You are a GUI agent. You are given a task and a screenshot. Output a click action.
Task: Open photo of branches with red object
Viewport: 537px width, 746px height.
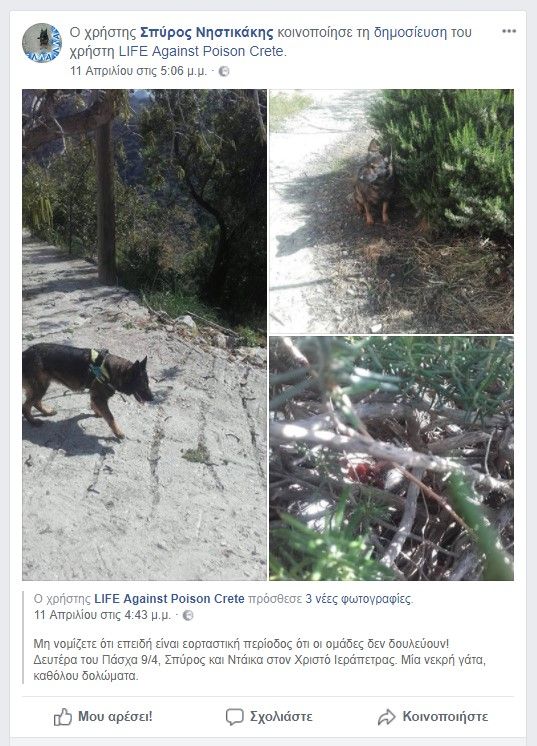coord(391,458)
